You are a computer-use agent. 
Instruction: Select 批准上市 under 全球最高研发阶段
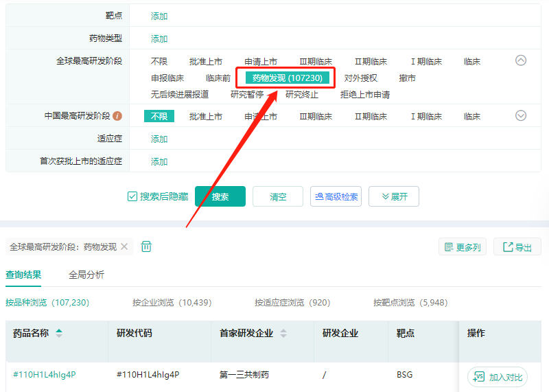206,62
